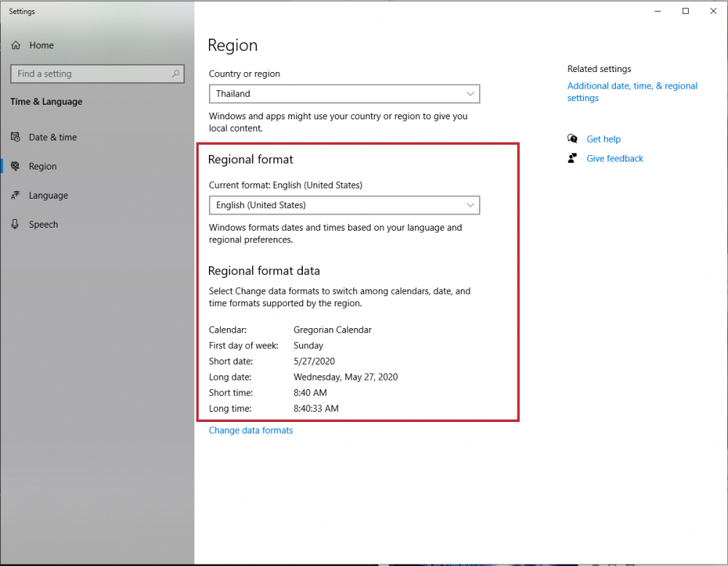Click the Give feedback person icon
This screenshot has width=728, height=566.
point(573,158)
